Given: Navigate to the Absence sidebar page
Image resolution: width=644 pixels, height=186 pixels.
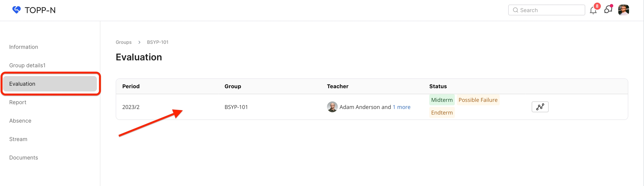Looking at the screenshot, I should coord(20,121).
